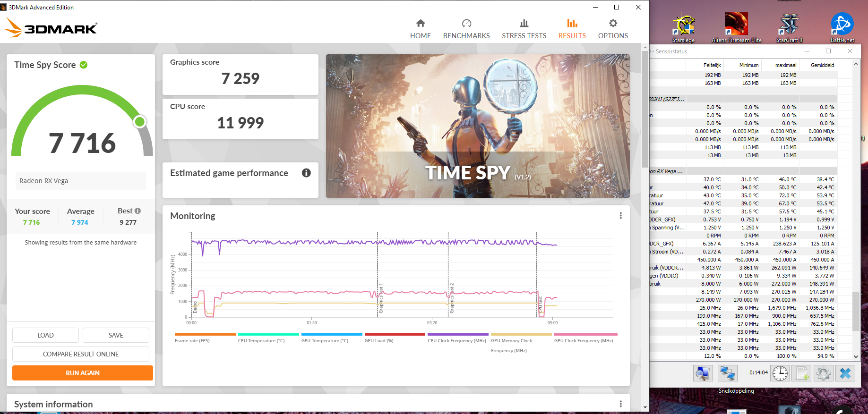868x414 pixels.
Task: Click the magnifier monitor icon in Sensorstatus toolbar
Action: click(703, 373)
